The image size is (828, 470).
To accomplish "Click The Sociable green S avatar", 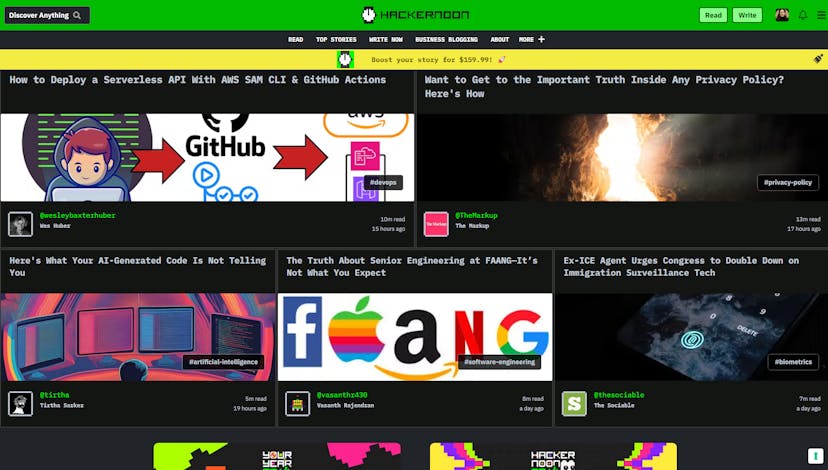I will [574, 403].
